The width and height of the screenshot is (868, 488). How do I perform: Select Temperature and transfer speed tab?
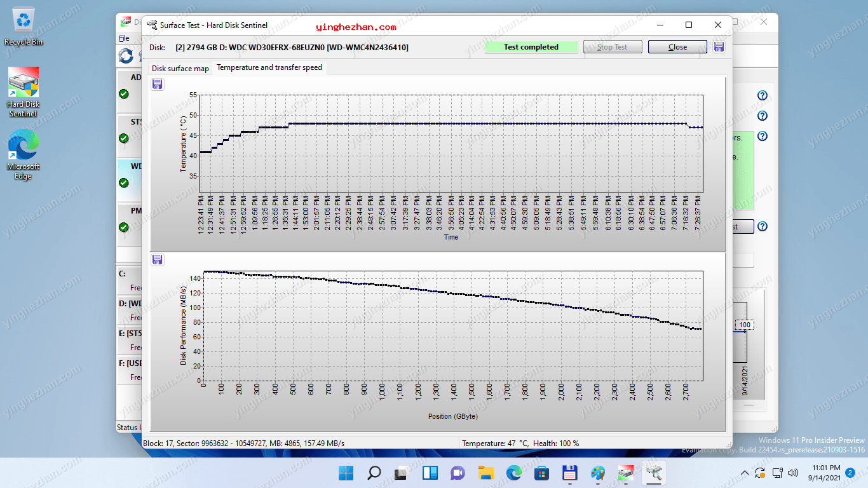[269, 67]
